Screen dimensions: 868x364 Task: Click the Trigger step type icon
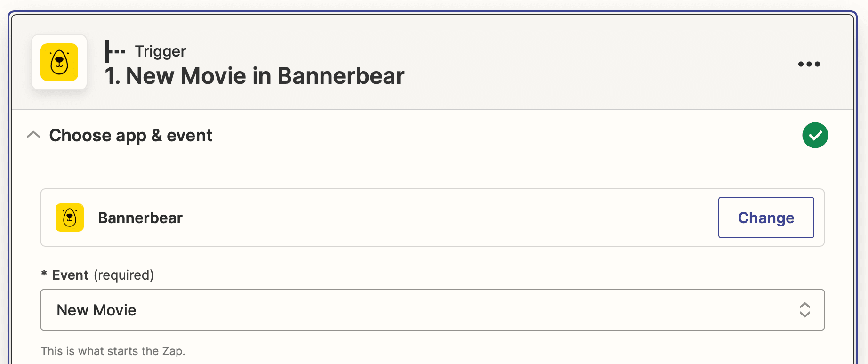pyautogui.click(x=114, y=51)
